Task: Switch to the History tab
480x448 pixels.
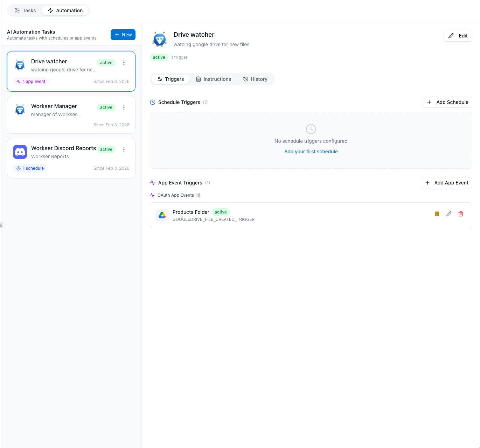Action: tap(255, 79)
